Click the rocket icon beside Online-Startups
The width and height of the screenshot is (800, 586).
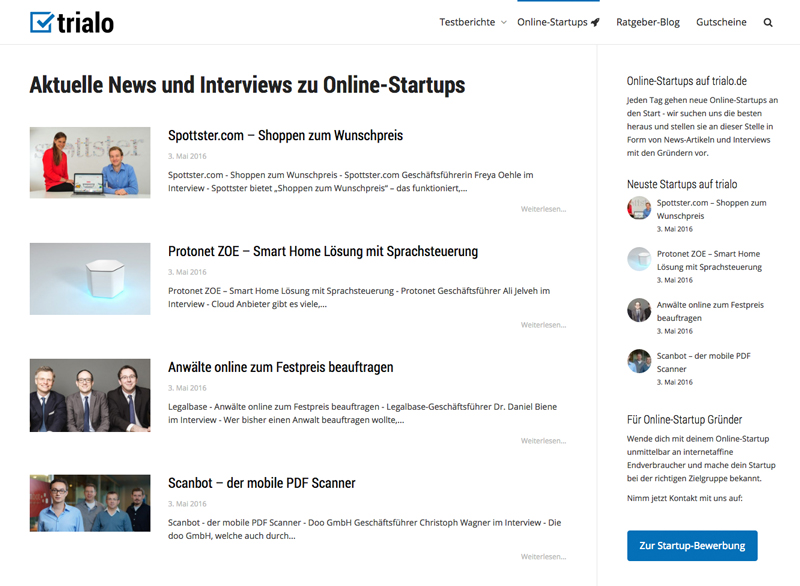pyautogui.click(x=595, y=22)
